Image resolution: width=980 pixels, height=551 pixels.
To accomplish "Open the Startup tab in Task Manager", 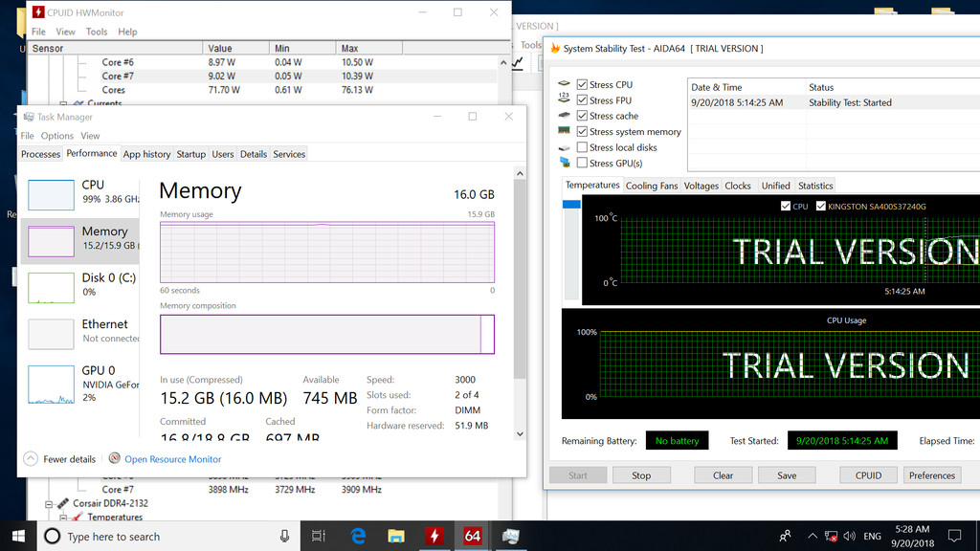I will tap(190, 154).
